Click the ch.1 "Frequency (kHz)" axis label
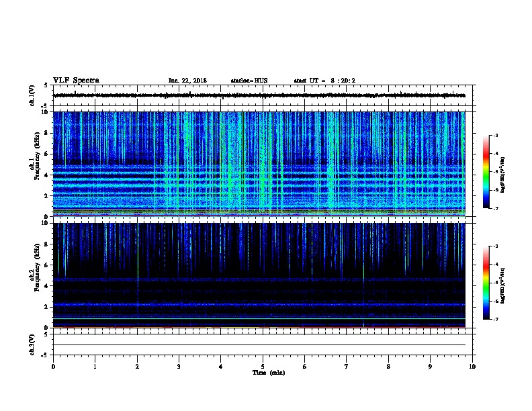The width and height of the screenshot is (532, 411). 37,156
